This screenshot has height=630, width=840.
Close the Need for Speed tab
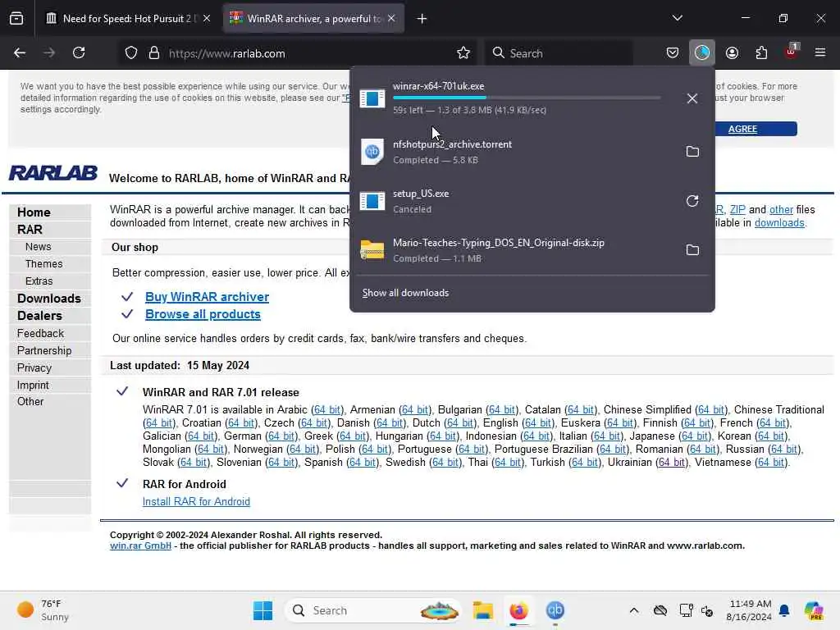click(207, 19)
